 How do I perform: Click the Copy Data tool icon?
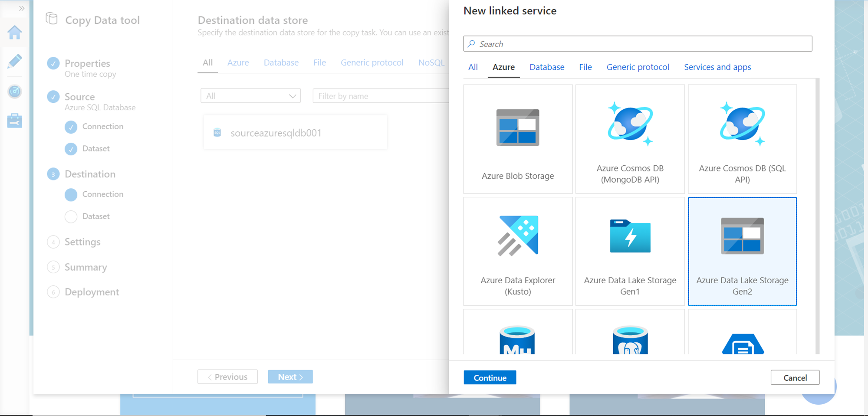pos(52,19)
